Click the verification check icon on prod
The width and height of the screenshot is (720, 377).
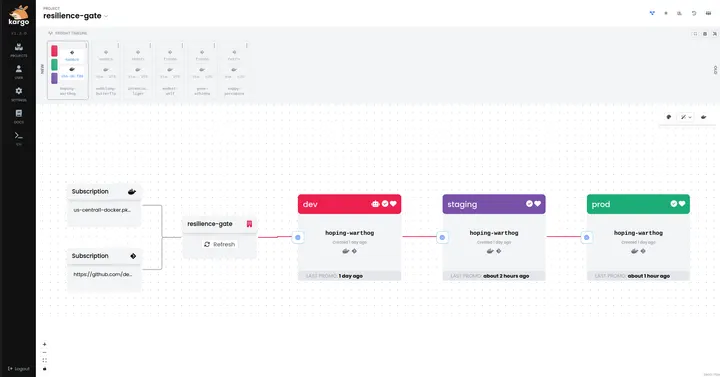(x=674, y=203)
